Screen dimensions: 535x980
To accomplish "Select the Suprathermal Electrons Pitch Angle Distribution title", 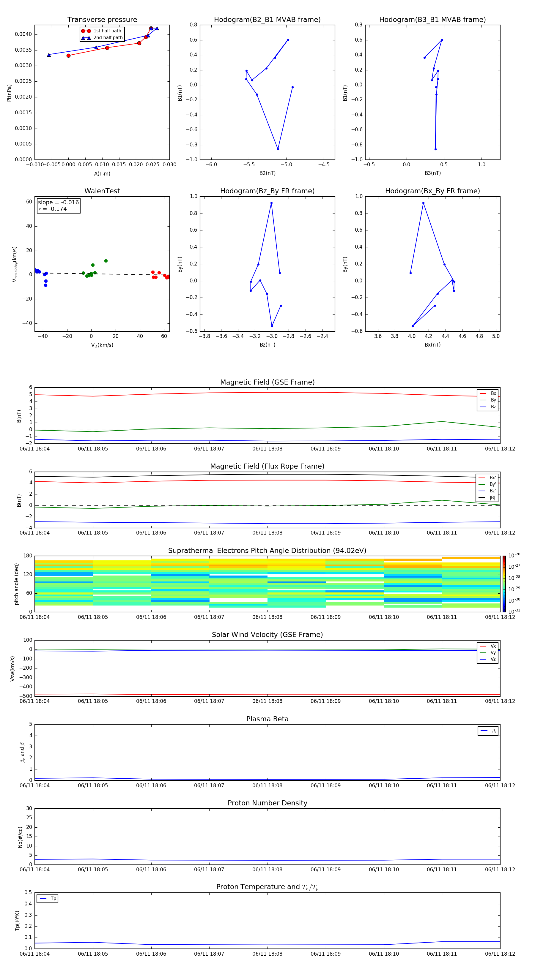I will click(267, 551).
